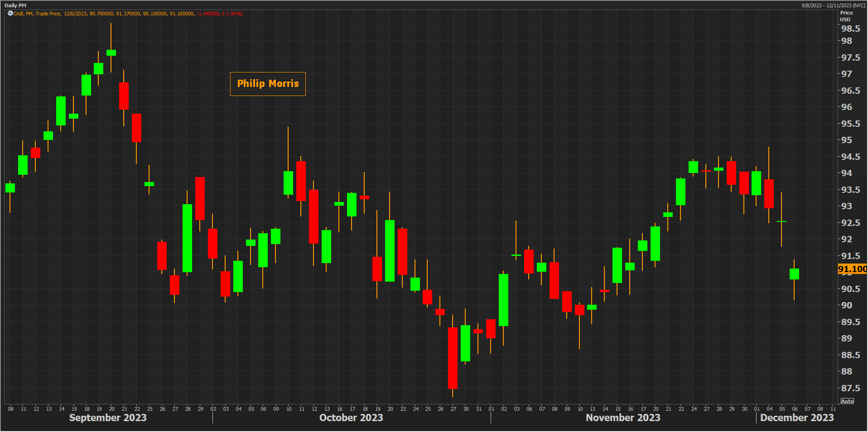
Task: Click the December 2023 label on time axis
Action: point(796,418)
